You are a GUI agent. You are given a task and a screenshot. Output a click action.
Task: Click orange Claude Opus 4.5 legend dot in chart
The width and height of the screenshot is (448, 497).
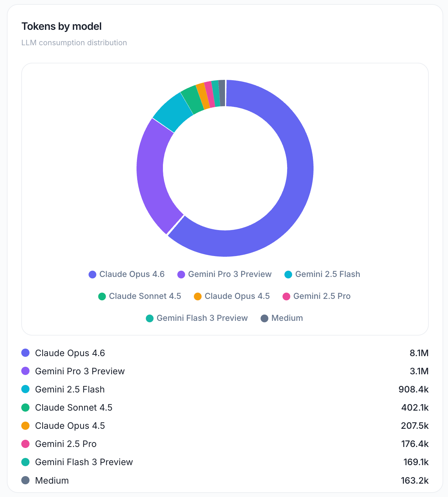[198, 296]
